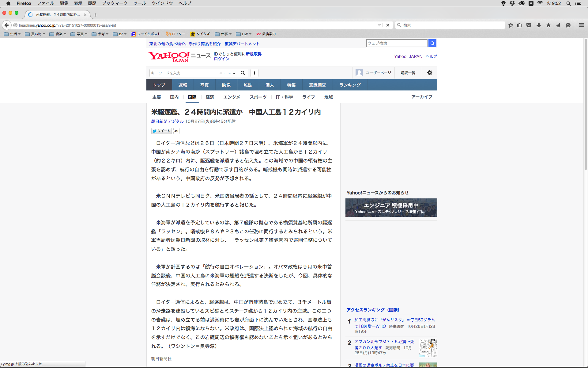Image resolution: width=588 pixels, height=368 pixels.
Task: Open the Firefox hamburger menu
Action: (581, 25)
